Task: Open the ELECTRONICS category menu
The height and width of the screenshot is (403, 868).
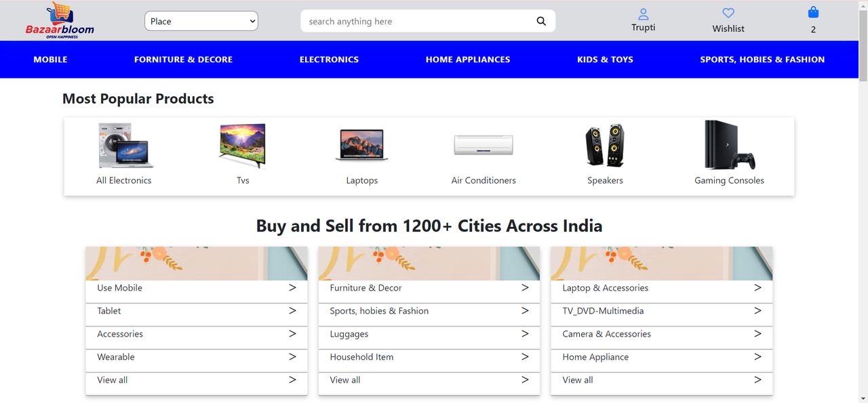Action: point(329,60)
